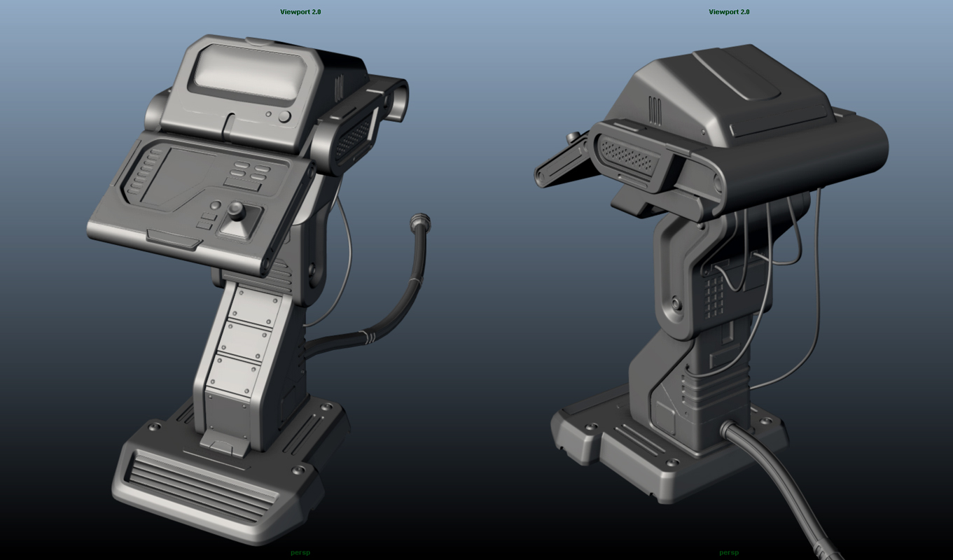Click the round button near the screen bezel

[284, 115]
